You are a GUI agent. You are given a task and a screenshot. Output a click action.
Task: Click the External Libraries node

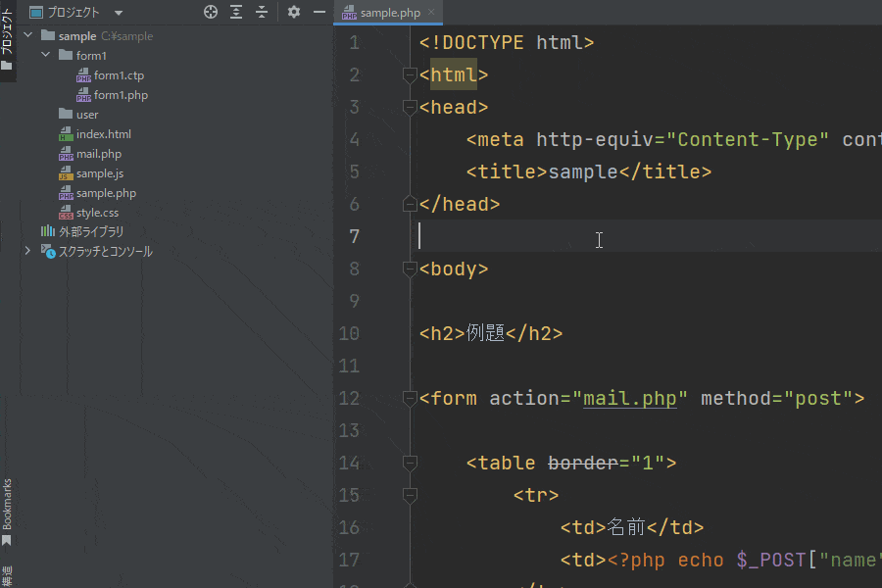pyautogui.click(x=91, y=232)
